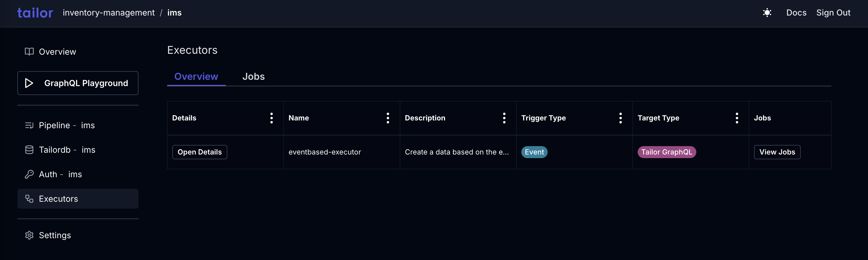The height and width of the screenshot is (260, 868).
Task: Launch the GraphQL Playground button
Action: (x=78, y=83)
